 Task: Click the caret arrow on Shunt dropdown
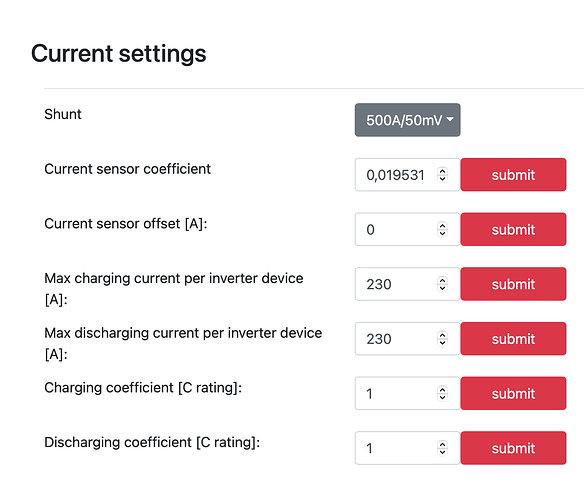pyautogui.click(x=450, y=119)
